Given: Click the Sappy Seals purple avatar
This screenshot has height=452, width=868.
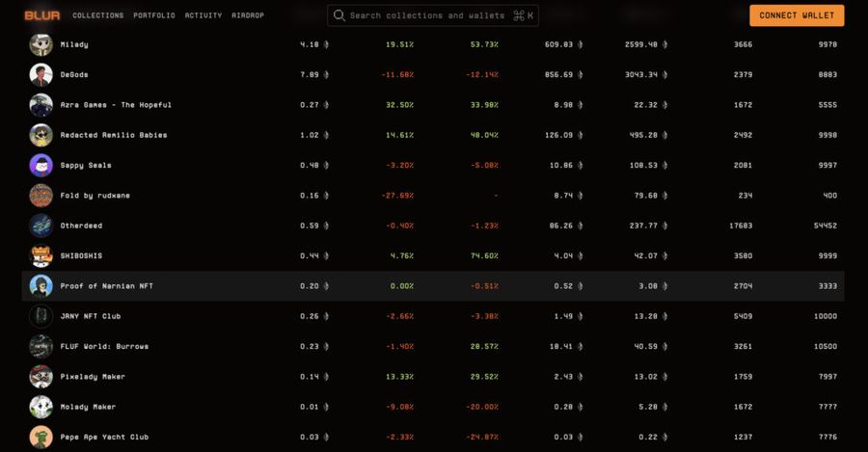Looking at the screenshot, I should [41, 165].
